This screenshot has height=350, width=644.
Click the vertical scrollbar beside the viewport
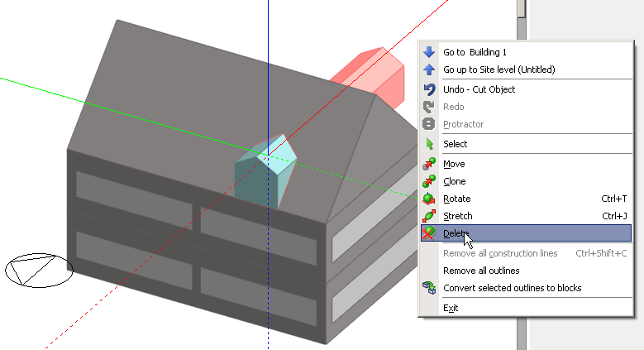522,165
